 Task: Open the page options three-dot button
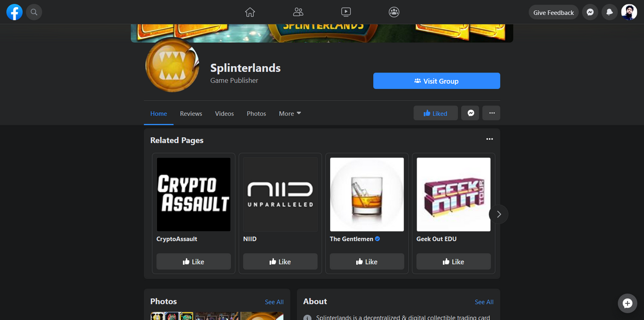(x=492, y=113)
